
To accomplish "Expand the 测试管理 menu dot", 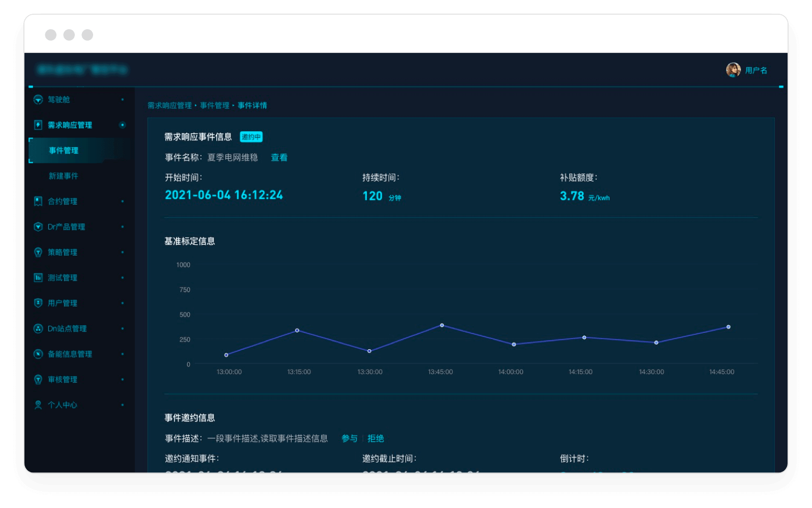I will coord(123,278).
